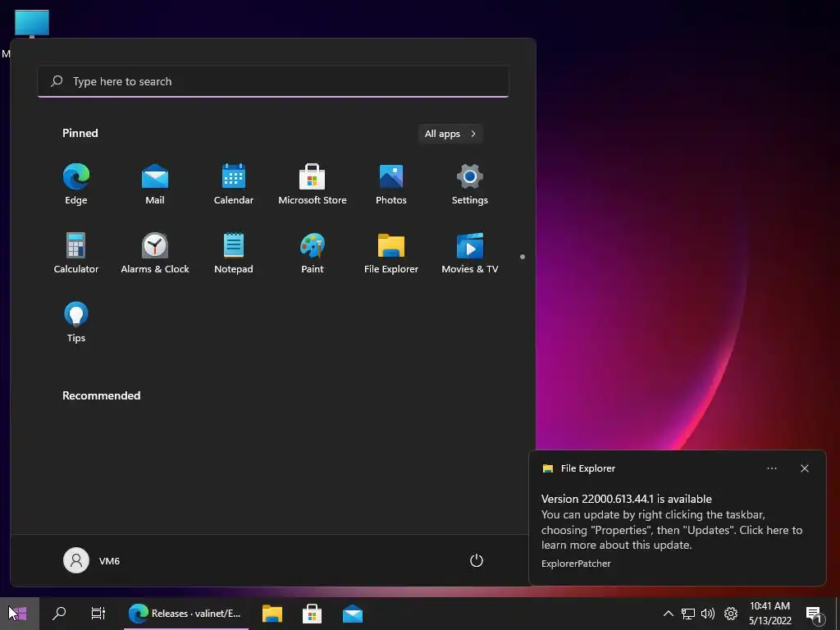Viewport: 840px width, 630px height.
Task: Click the Windows Start button on taskbar
Action: [20, 614]
